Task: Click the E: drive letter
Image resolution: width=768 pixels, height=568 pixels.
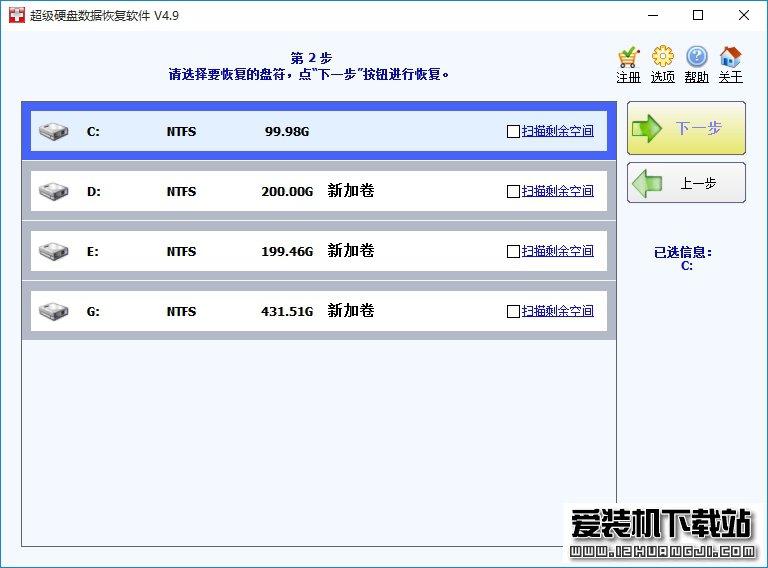Action: [x=93, y=252]
